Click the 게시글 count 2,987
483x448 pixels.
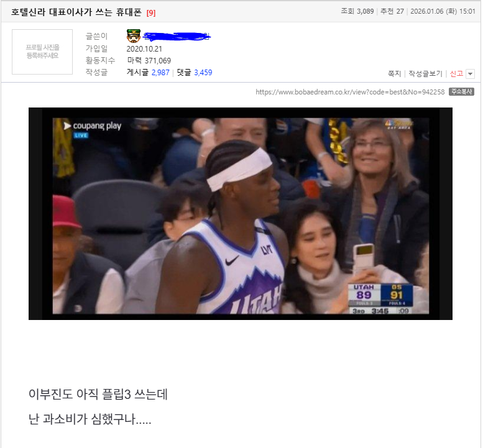[160, 73]
